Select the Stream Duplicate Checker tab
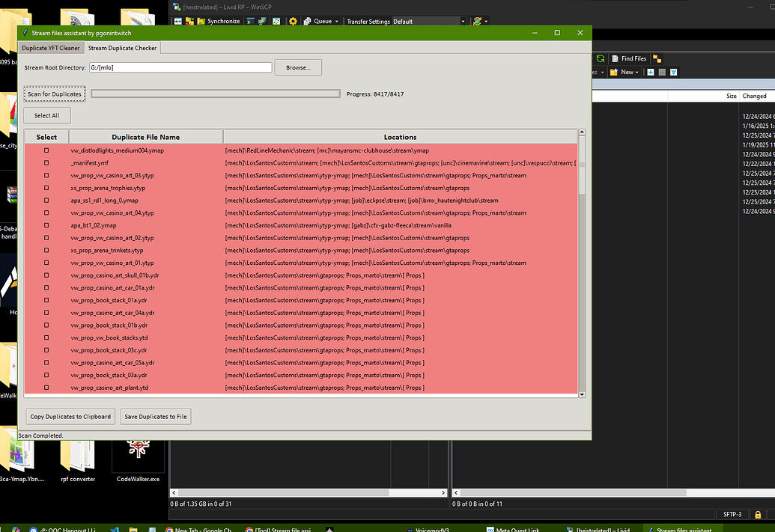Viewport: 775px width, 532px height. [x=122, y=47]
